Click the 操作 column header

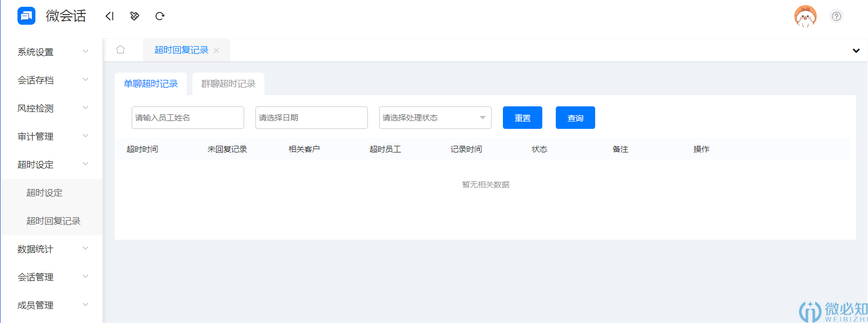[701, 149]
